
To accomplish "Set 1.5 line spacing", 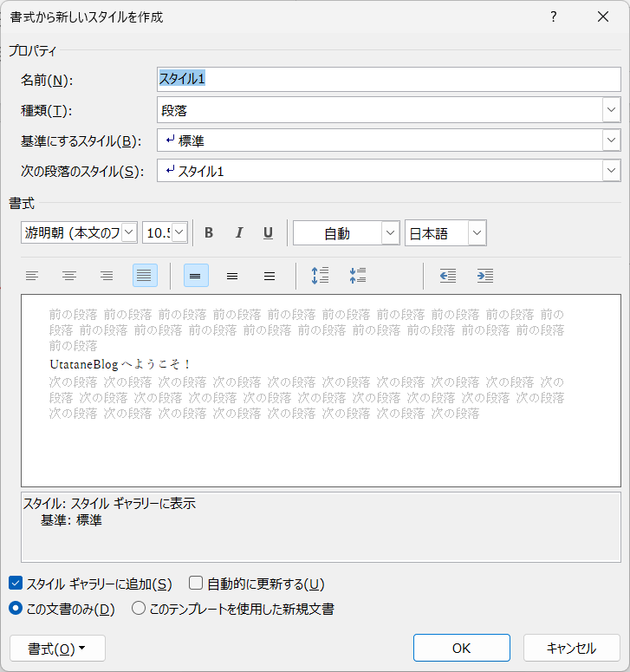I will click(232, 276).
